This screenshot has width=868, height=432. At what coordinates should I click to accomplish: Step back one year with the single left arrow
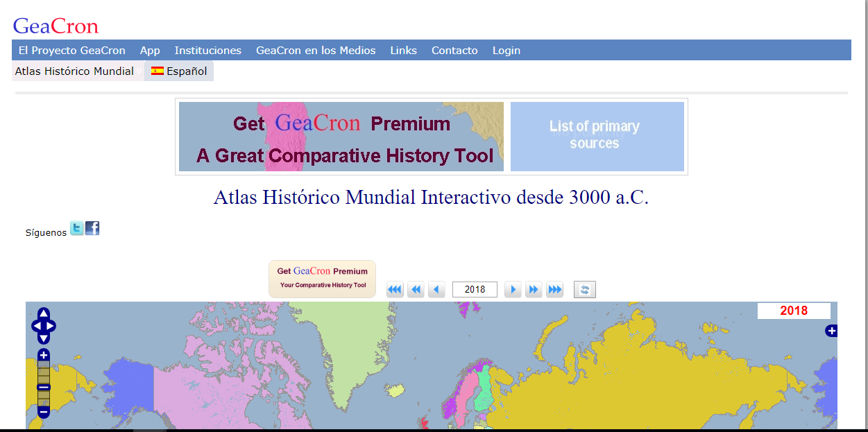coord(436,289)
